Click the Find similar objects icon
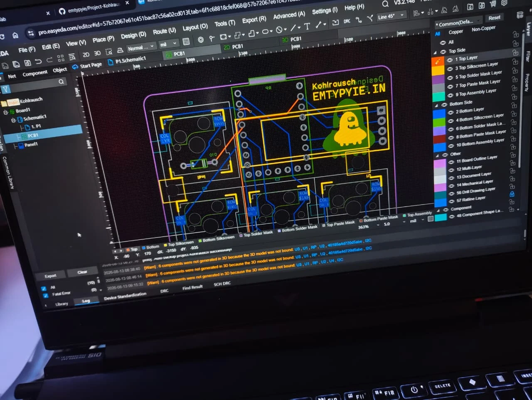Viewport: 532px width, 400px height. 72,57
